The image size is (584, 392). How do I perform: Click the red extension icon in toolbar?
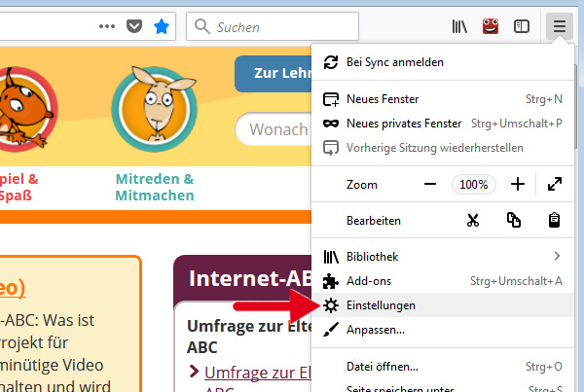click(491, 26)
